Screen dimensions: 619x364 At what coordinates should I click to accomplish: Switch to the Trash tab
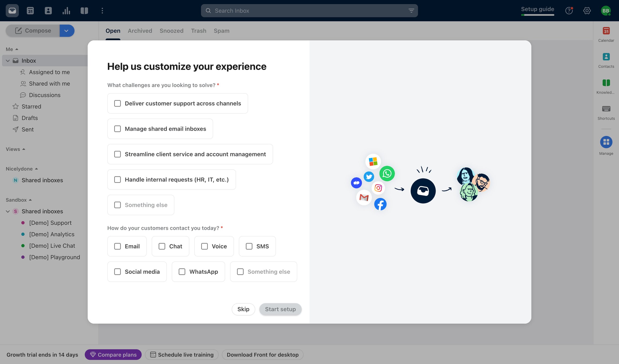click(199, 31)
